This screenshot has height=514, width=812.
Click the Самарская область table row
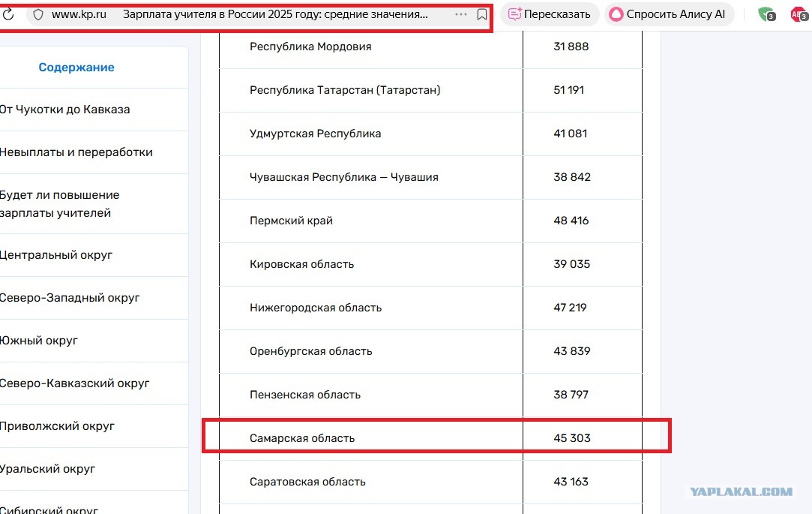pyautogui.click(x=431, y=437)
